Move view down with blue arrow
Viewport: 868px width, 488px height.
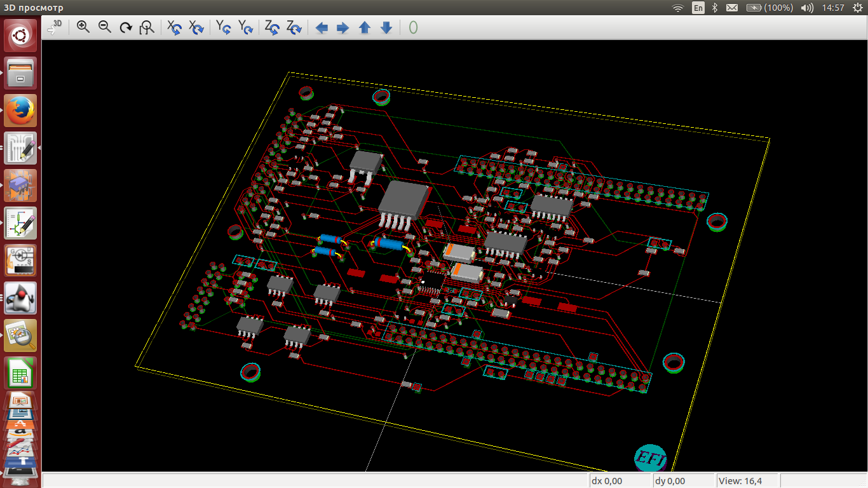tap(386, 28)
